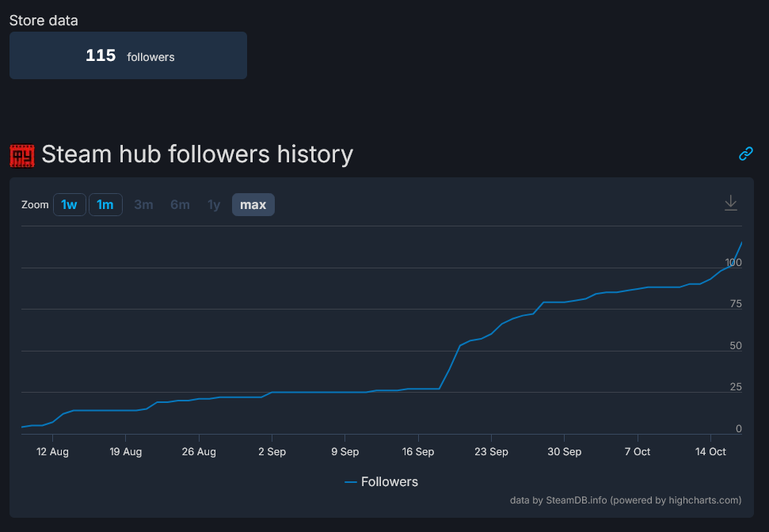Select the 6m zoom option
Screen dimensions: 769x532
pos(180,204)
